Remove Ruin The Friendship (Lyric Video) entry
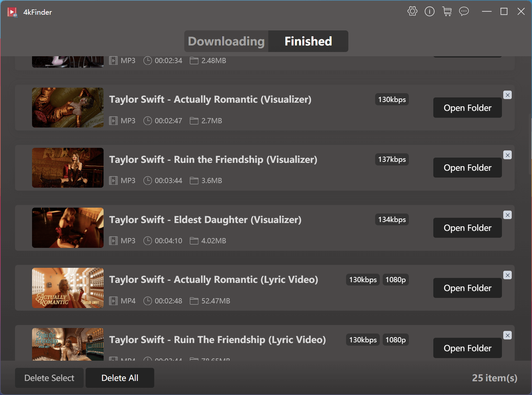The width and height of the screenshot is (532, 395). [507, 335]
